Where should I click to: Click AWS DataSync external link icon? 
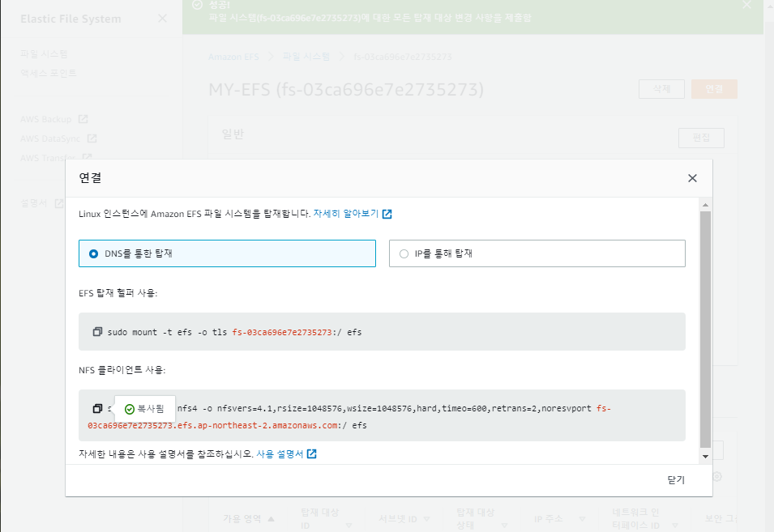click(92, 138)
